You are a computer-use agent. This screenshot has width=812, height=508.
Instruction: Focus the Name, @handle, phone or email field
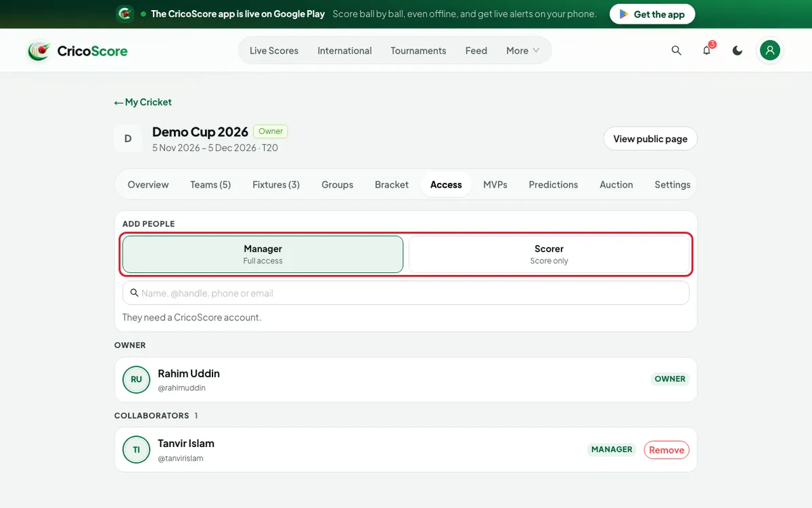(x=406, y=293)
